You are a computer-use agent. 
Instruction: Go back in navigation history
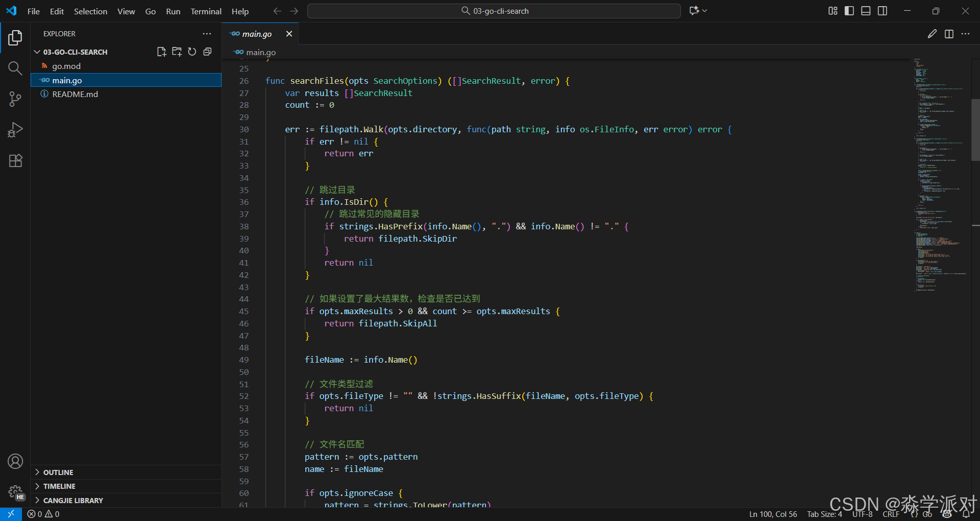pyautogui.click(x=277, y=11)
